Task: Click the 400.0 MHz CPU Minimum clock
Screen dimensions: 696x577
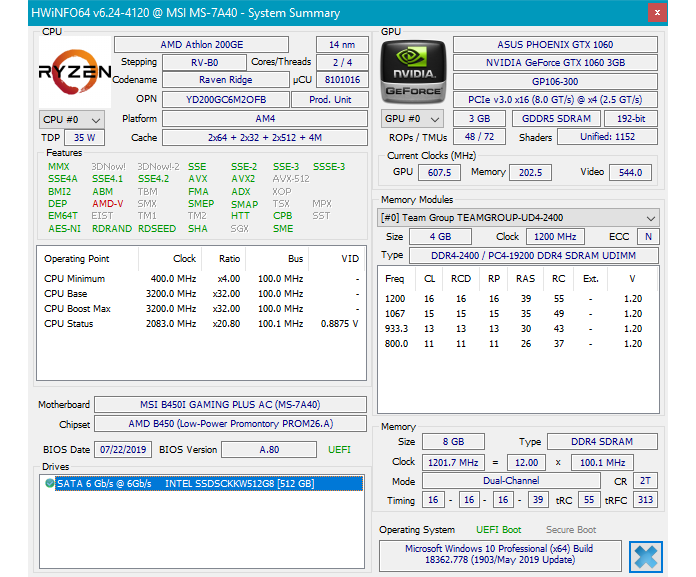Action: (173, 279)
